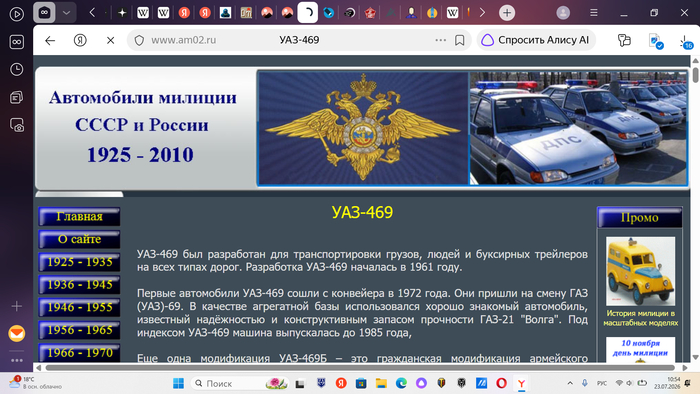Expand the tab groups dropdown chevron
Viewport: 700px width, 394px height.
[66, 13]
